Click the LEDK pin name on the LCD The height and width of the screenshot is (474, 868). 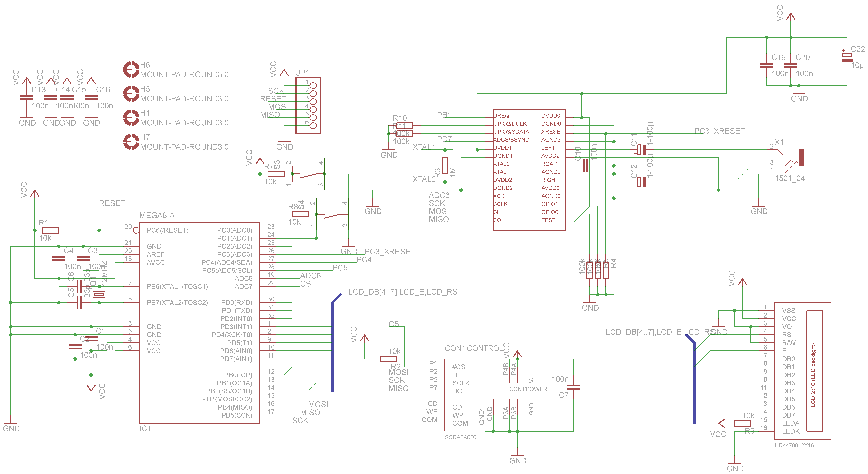coord(790,432)
